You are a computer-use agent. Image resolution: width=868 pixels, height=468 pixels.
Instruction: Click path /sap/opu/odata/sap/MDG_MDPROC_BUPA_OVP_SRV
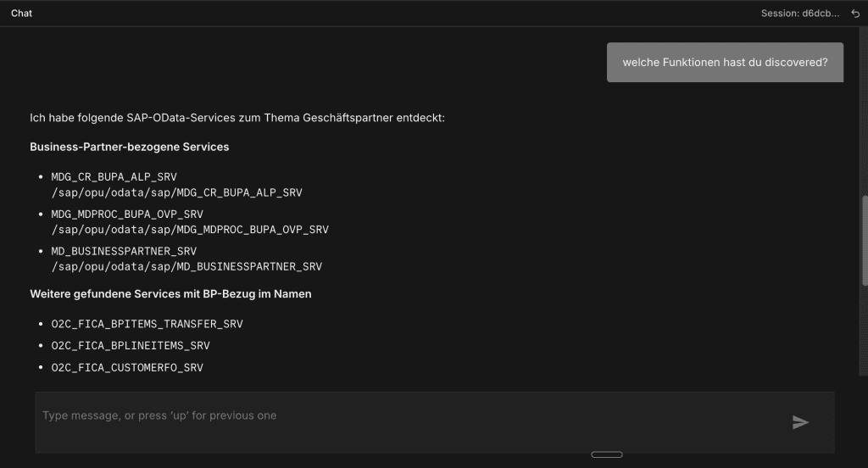click(x=190, y=229)
